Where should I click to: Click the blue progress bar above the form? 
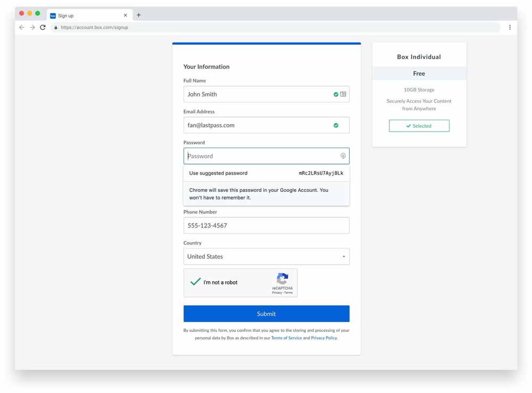[x=266, y=44]
